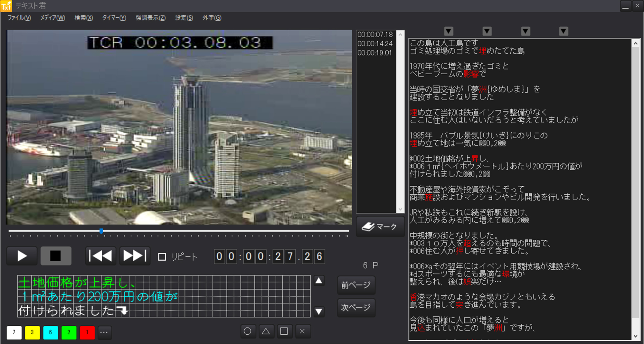Viewport: 644px width, 344px height.
Task: Click the first dropdown arrow above the script panel
Action: (449, 31)
